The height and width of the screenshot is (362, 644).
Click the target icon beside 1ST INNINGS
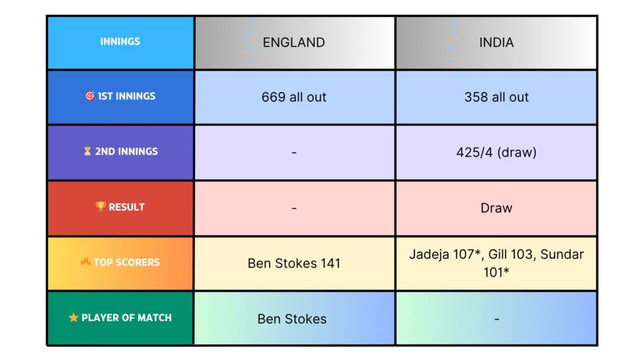click(x=89, y=96)
